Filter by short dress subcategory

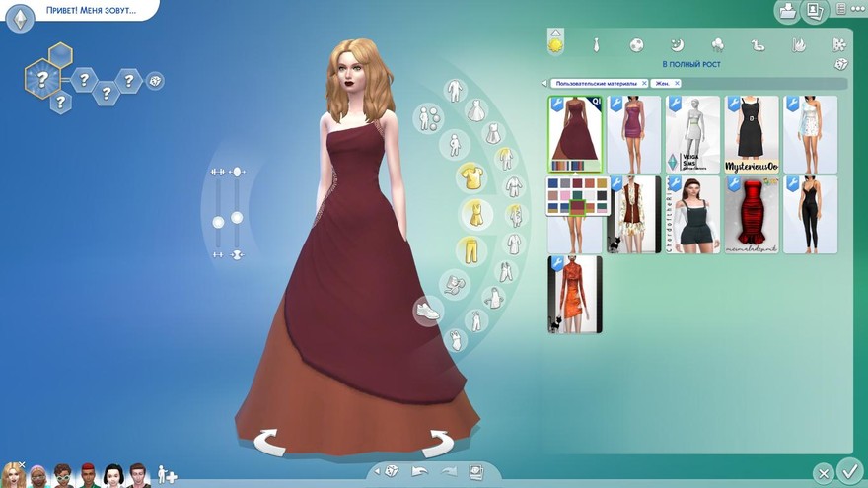pyautogui.click(x=492, y=133)
